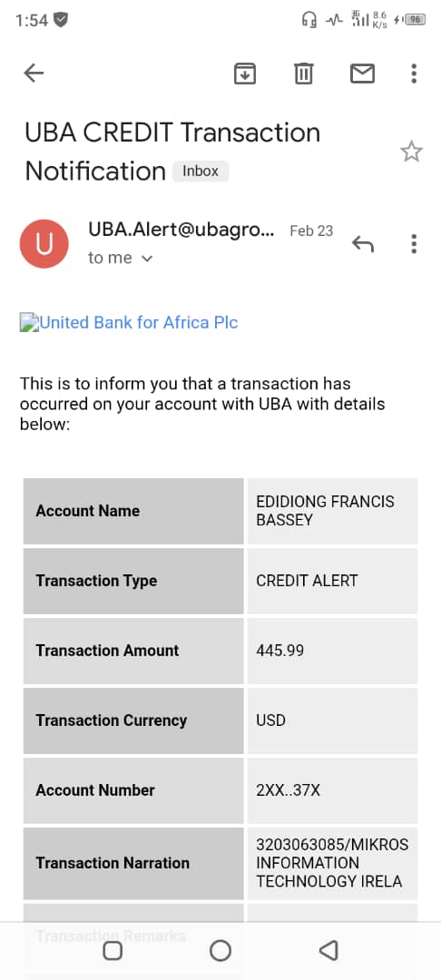This screenshot has height=980, width=441.
Task: Reply to UBA.Alert message
Action: (362, 244)
